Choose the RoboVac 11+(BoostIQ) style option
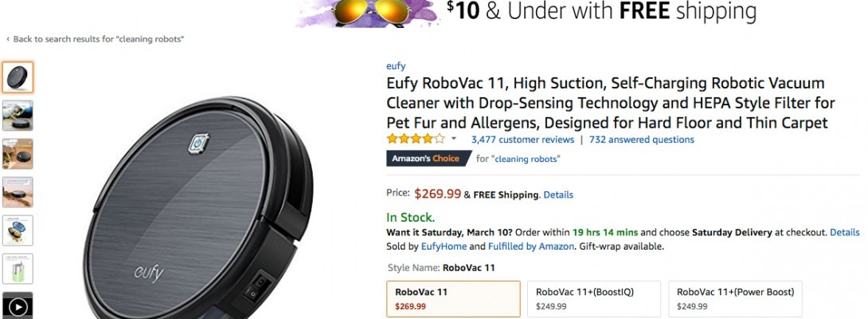868x319 pixels. (593, 298)
